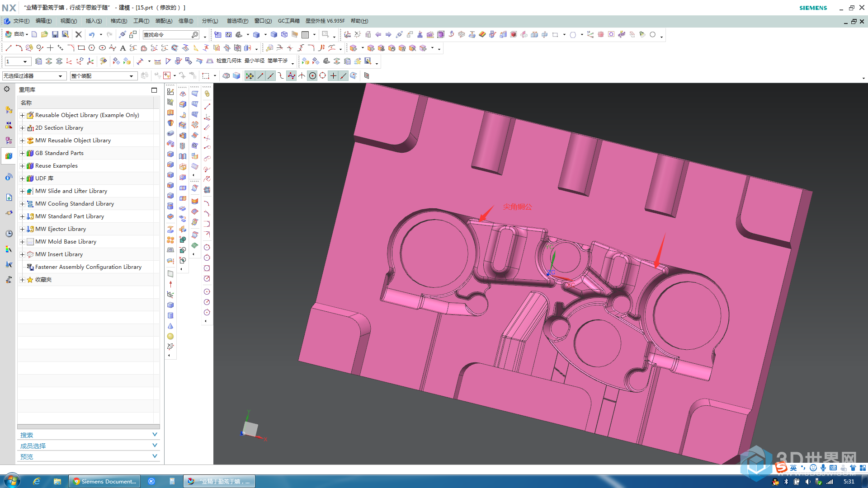Toggle Existing Point snap

tap(333, 76)
